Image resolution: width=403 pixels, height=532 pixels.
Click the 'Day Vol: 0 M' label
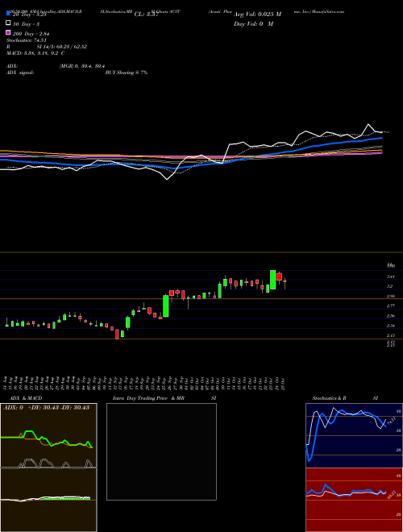coord(253,23)
